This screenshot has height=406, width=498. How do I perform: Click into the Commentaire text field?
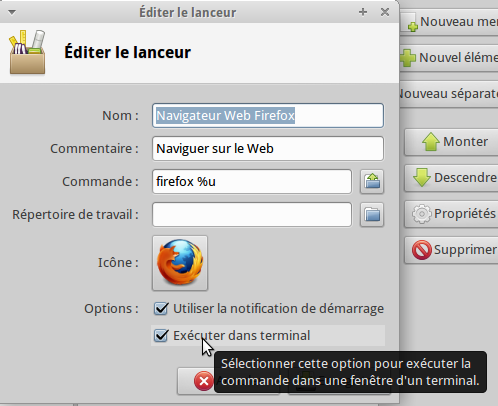point(268,148)
